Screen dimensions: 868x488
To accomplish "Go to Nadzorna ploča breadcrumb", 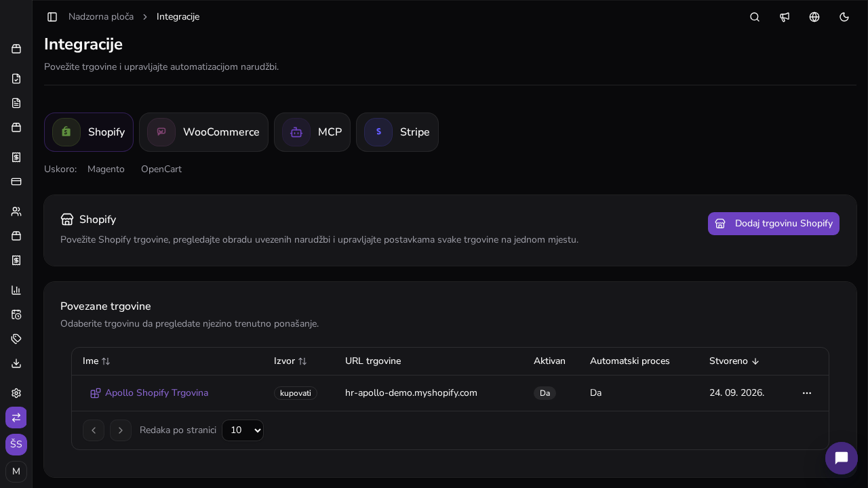I will pos(101,17).
